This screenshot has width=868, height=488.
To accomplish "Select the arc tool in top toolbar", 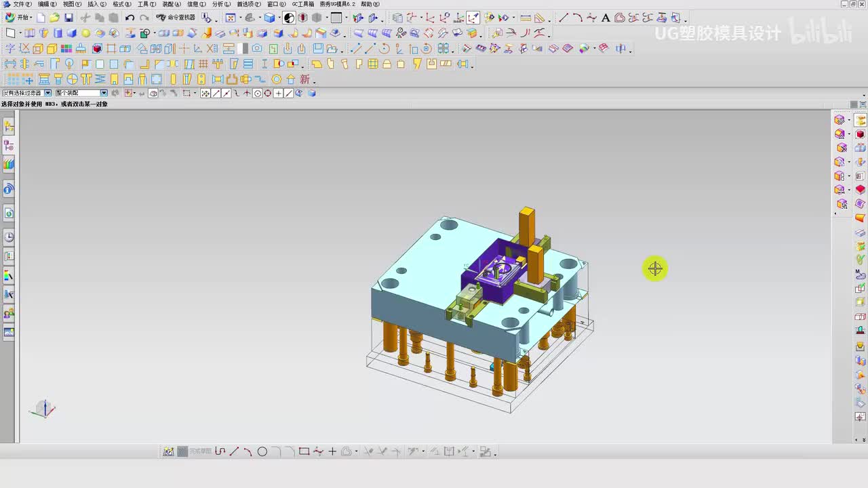I will point(577,18).
